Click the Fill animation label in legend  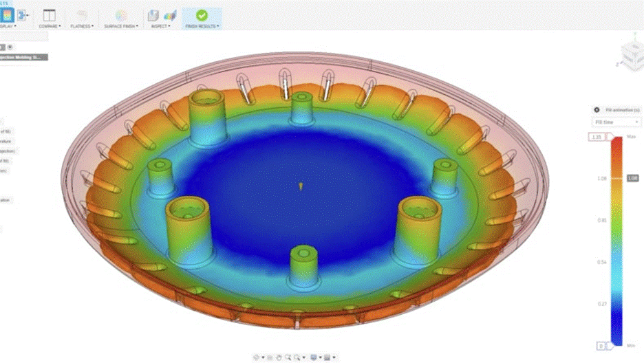623,110
